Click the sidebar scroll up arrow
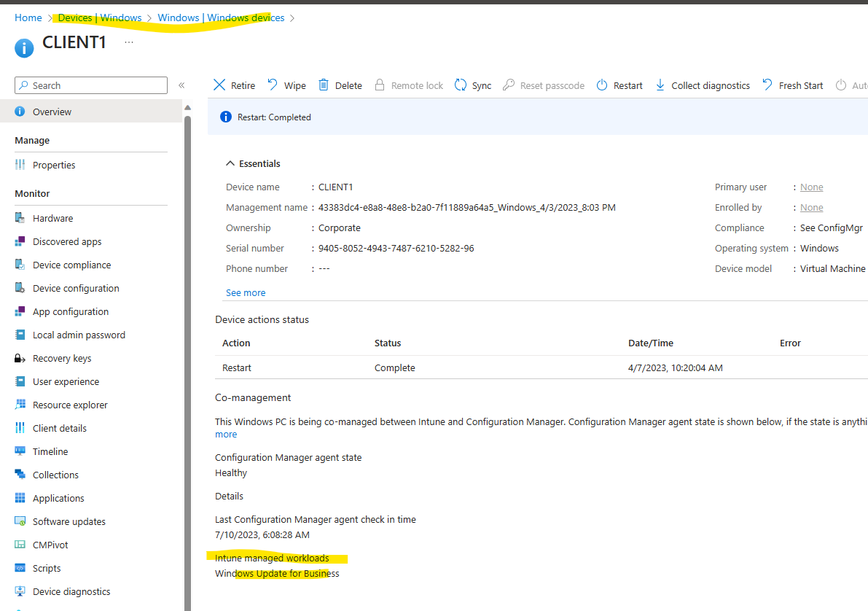868x611 pixels. click(x=187, y=107)
